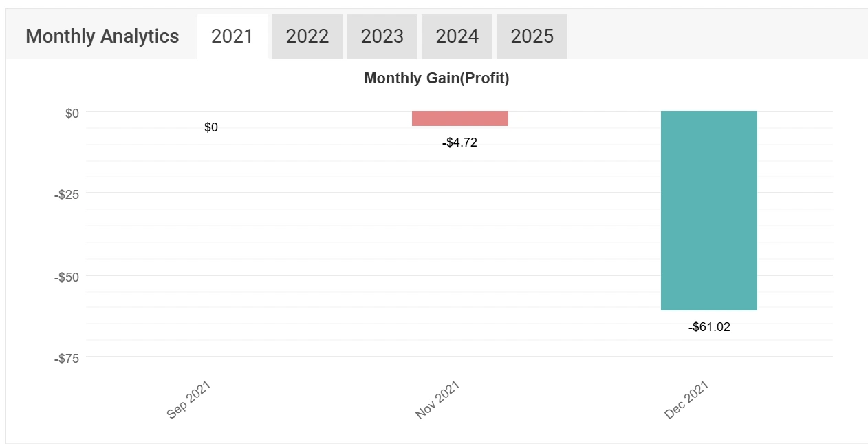Screen dimensions: 868x444
Task: Click the Nov 2021 x-axis label
Action: point(437,400)
